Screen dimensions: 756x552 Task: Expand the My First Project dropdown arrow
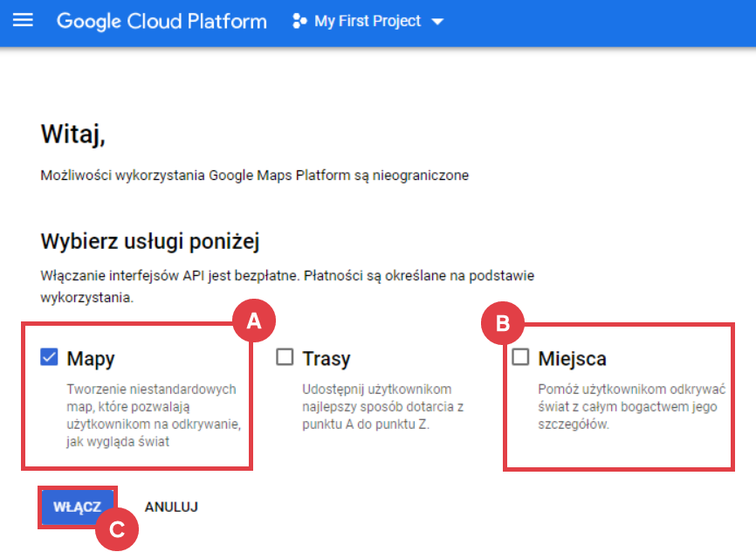(438, 22)
